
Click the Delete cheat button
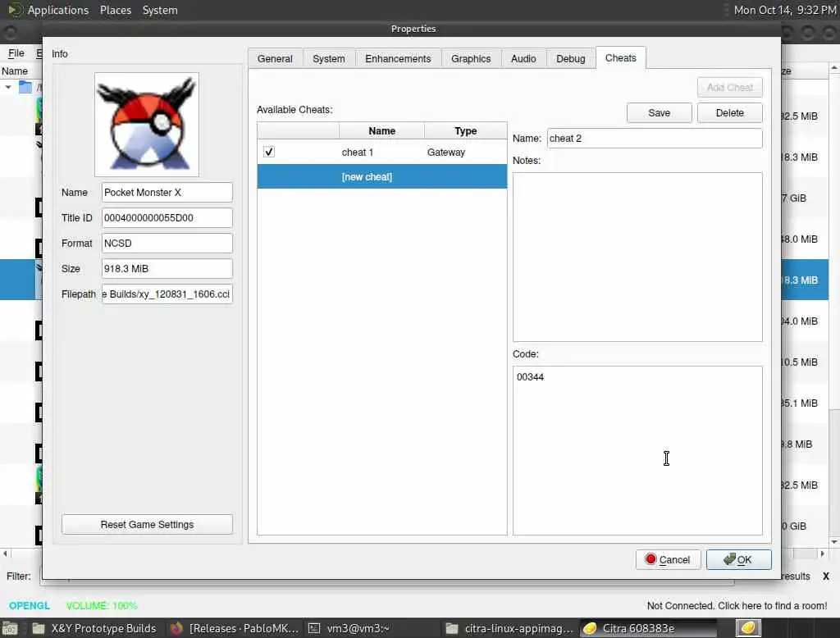(729, 113)
